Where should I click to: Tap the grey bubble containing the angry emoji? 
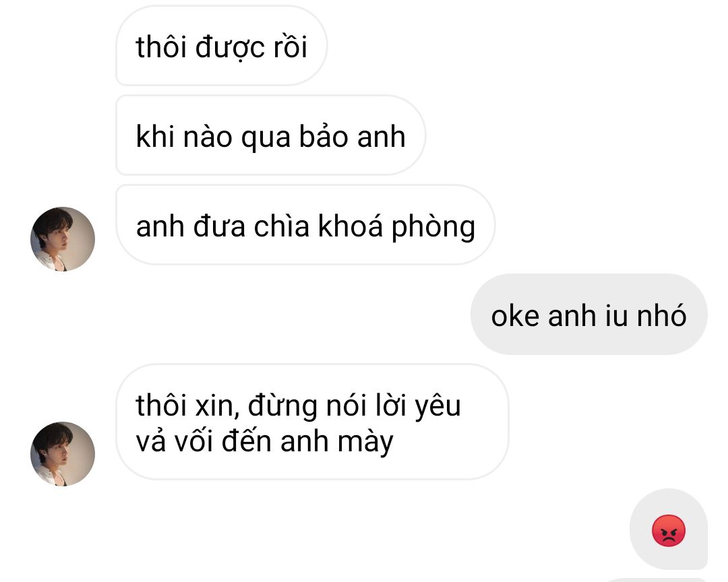pyautogui.click(x=669, y=529)
